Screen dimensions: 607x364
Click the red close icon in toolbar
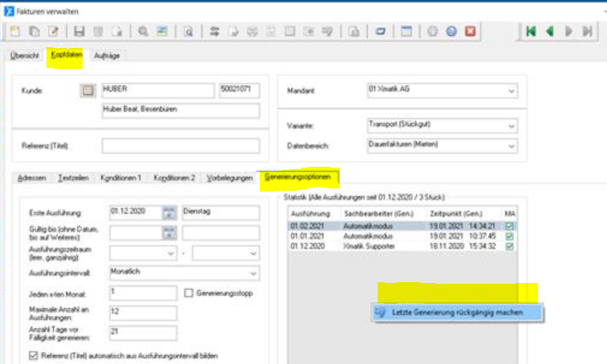(471, 32)
